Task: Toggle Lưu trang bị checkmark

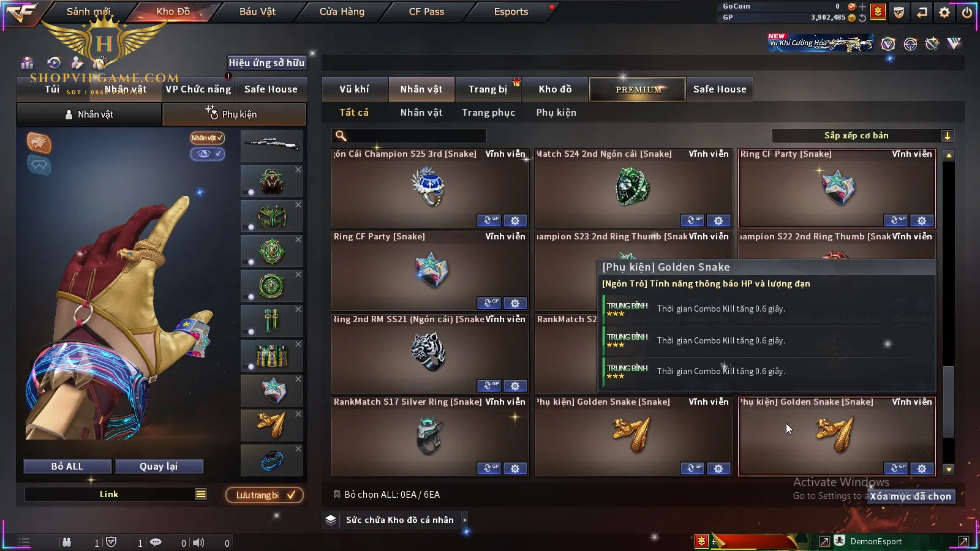Action: pyautogui.click(x=292, y=495)
